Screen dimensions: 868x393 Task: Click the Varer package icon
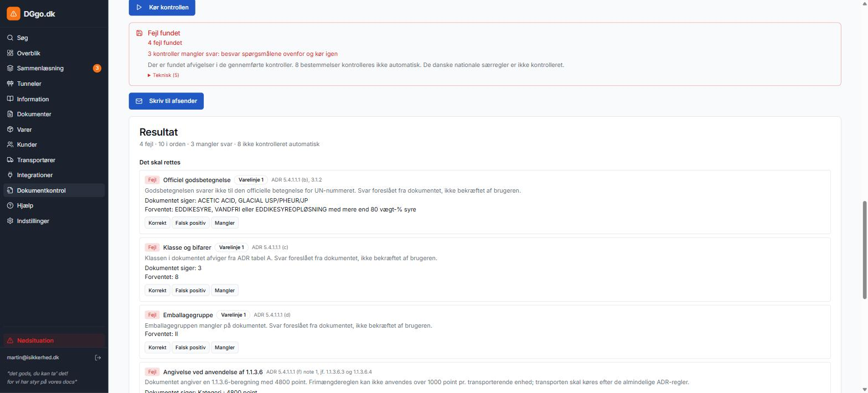pos(10,130)
